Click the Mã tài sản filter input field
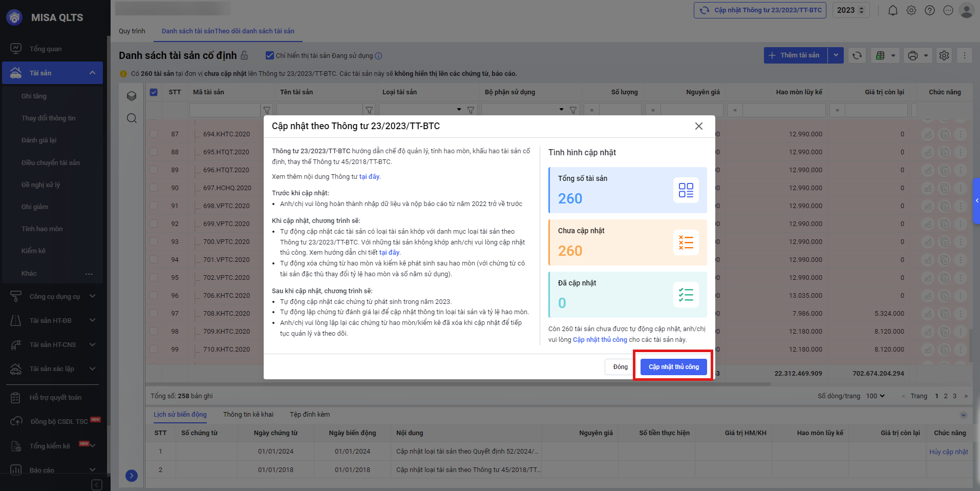The image size is (980, 491). point(225,110)
